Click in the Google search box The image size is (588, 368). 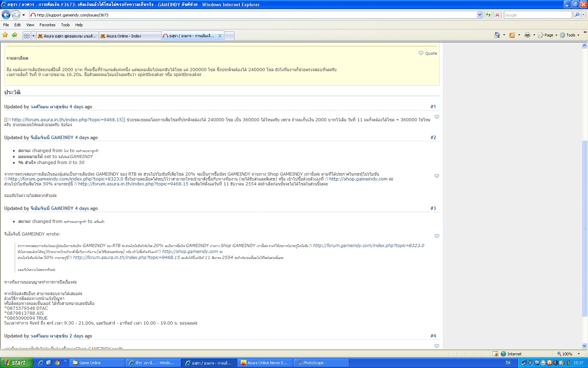[x=538, y=15]
